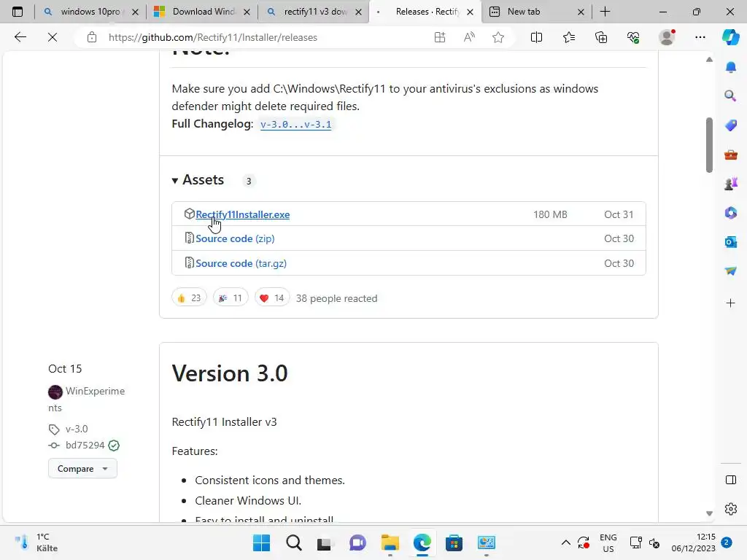Close the rectify11 v3 download tab

click(x=358, y=12)
